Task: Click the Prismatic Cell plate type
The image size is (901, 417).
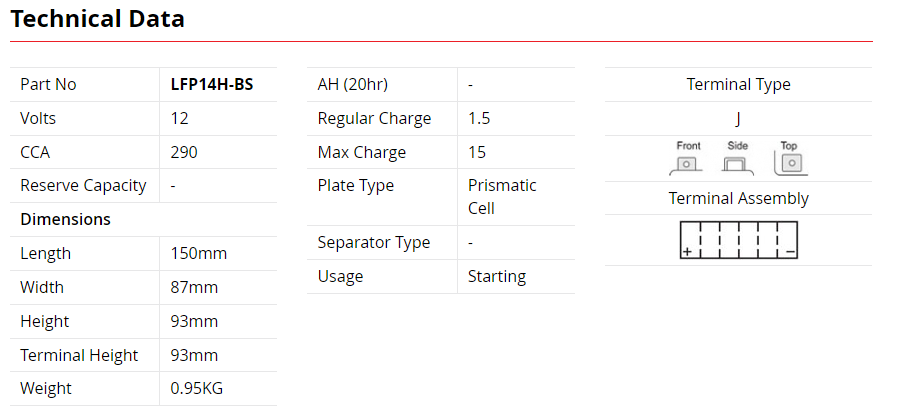Action: click(502, 197)
